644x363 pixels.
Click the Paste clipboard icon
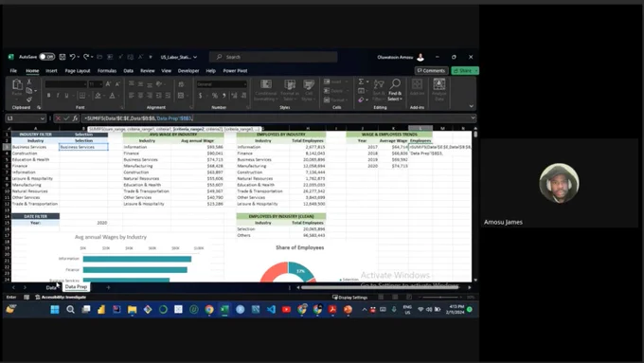pos(17,84)
